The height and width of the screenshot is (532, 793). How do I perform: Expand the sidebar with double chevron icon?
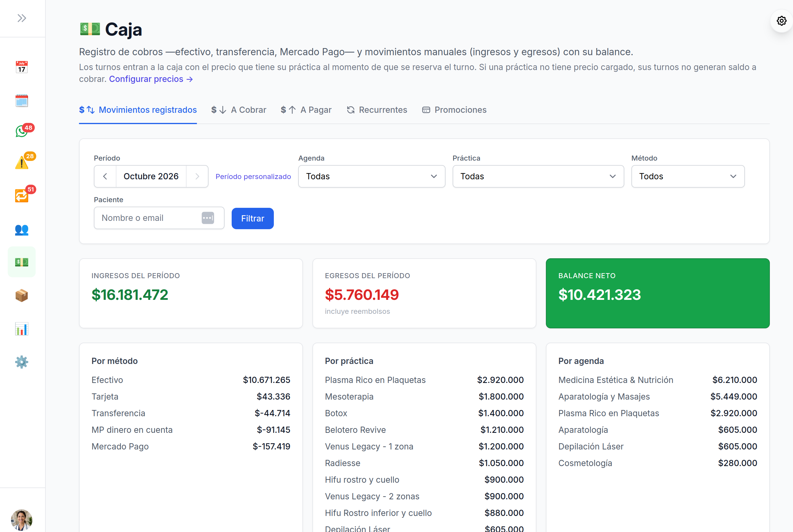pos(22,18)
